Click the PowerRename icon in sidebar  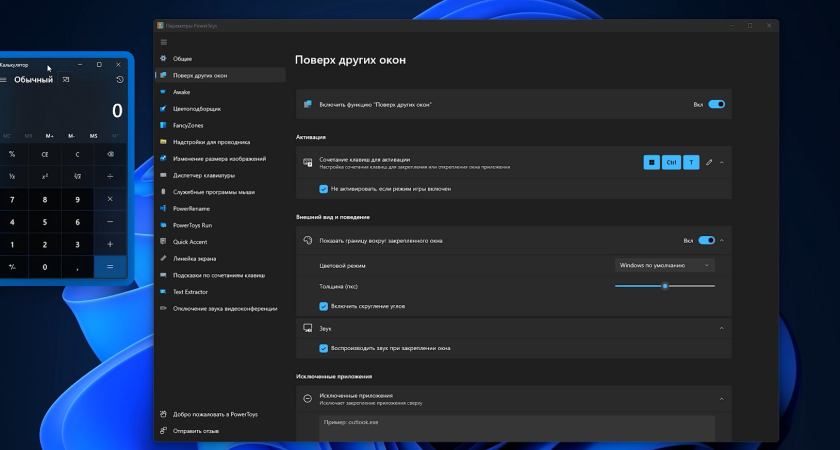163,208
